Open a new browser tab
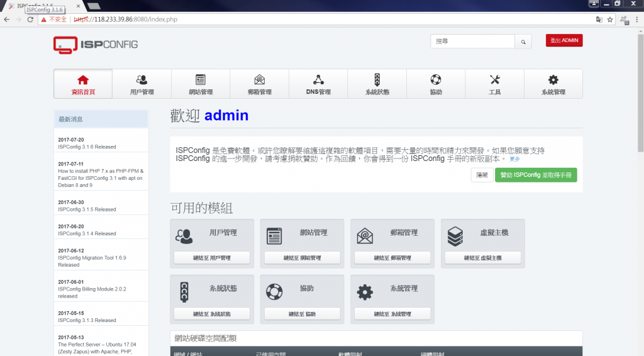 94,6
